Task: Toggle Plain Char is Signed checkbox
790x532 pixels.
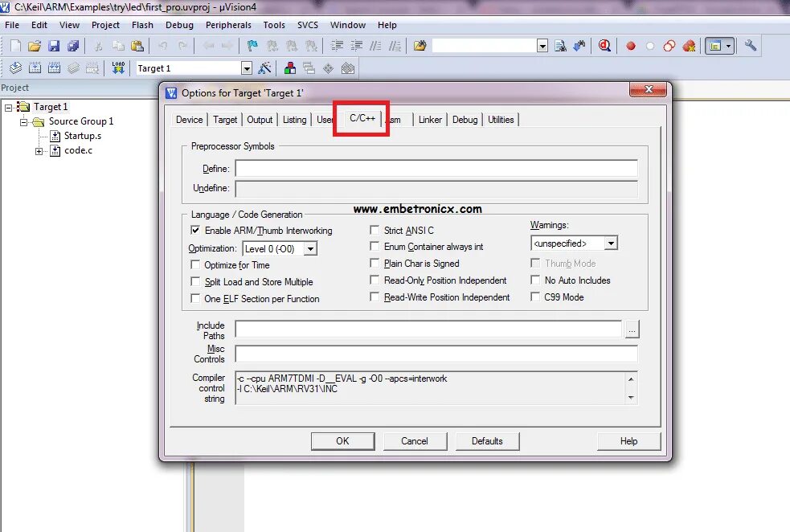Action: click(x=375, y=263)
